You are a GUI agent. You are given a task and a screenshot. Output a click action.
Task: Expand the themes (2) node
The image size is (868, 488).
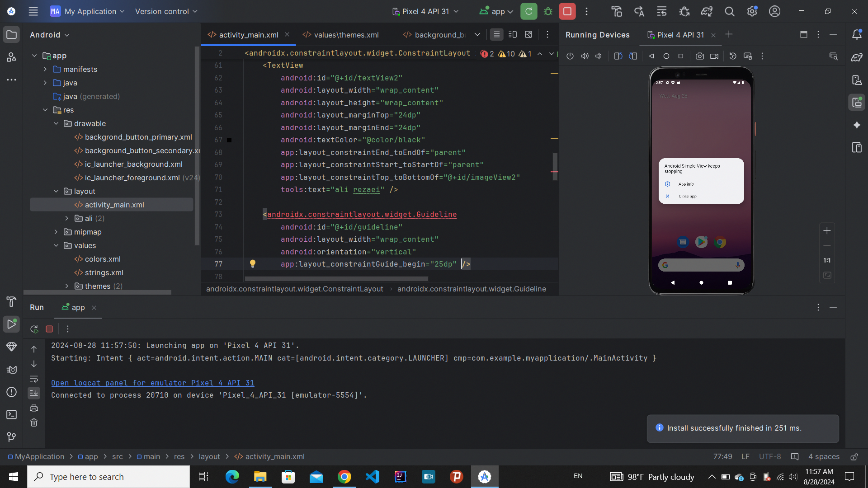point(67,286)
